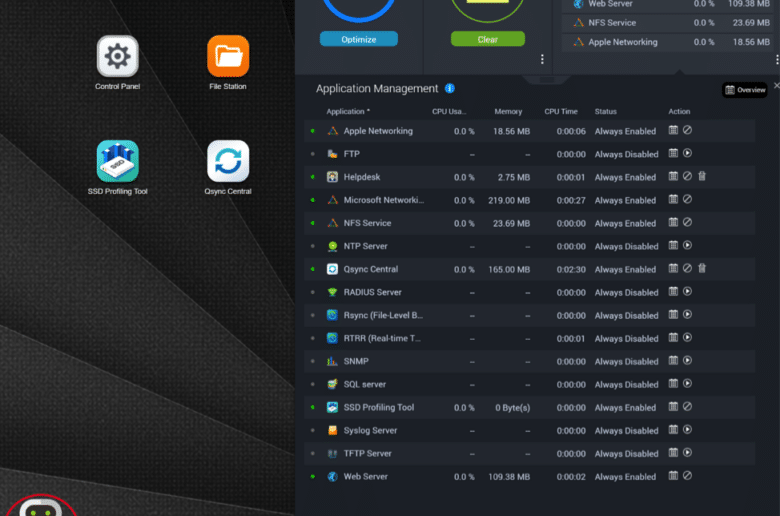Enable RTRR with play icon
Screen dimensions: 780x516
[x=687, y=337]
